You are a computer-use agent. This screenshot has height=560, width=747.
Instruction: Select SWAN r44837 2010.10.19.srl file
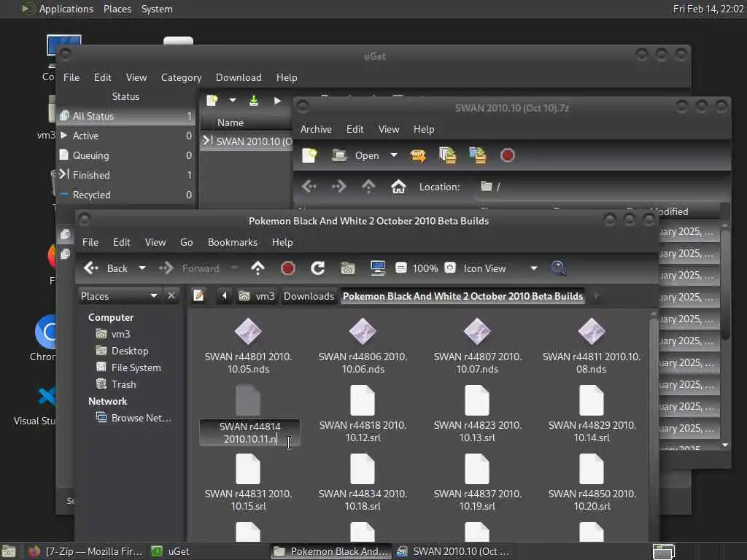[477, 483]
